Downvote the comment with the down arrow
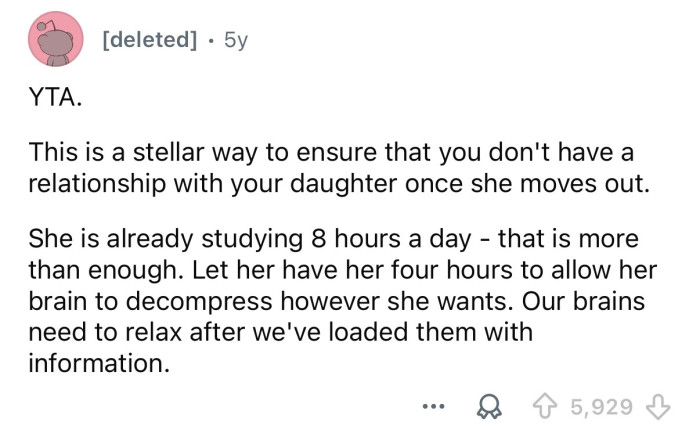 coord(660,406)
